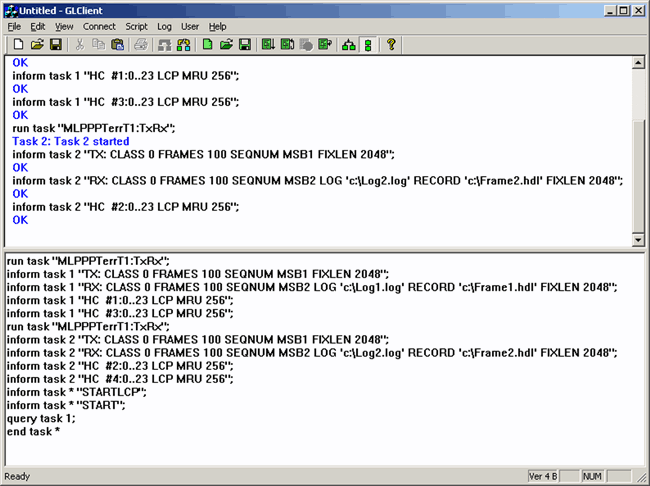Click the New document toolbar icon
Viewport: 650px width, 486px height.
coord(18,44)
